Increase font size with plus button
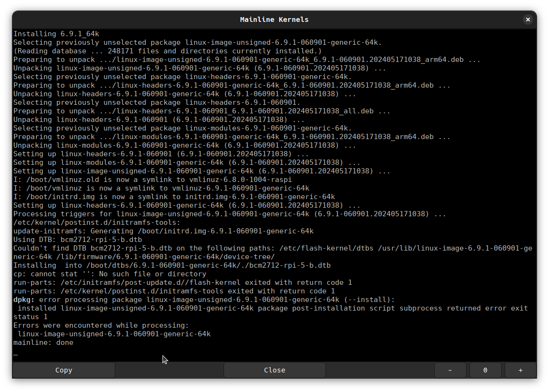This screenshot has height=392, width=549. click(520, 370)
